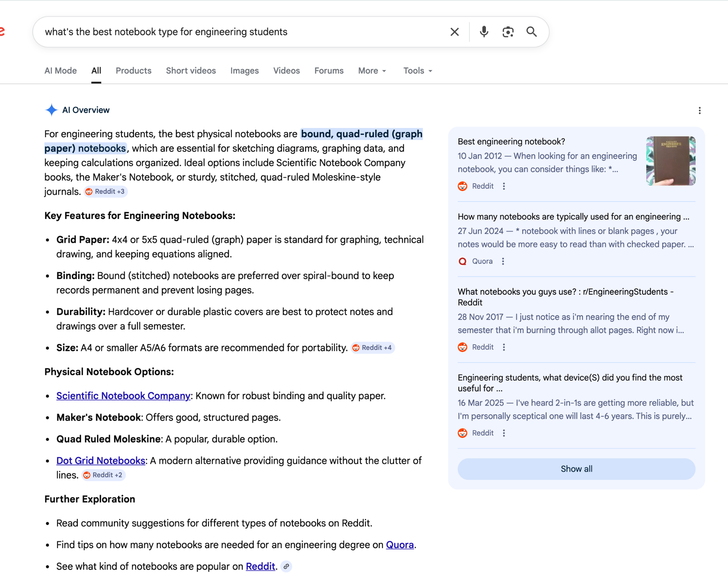Expand the More search filters dropdown
This screenshot has height=578, width=728.
click(x=372, y=71)
